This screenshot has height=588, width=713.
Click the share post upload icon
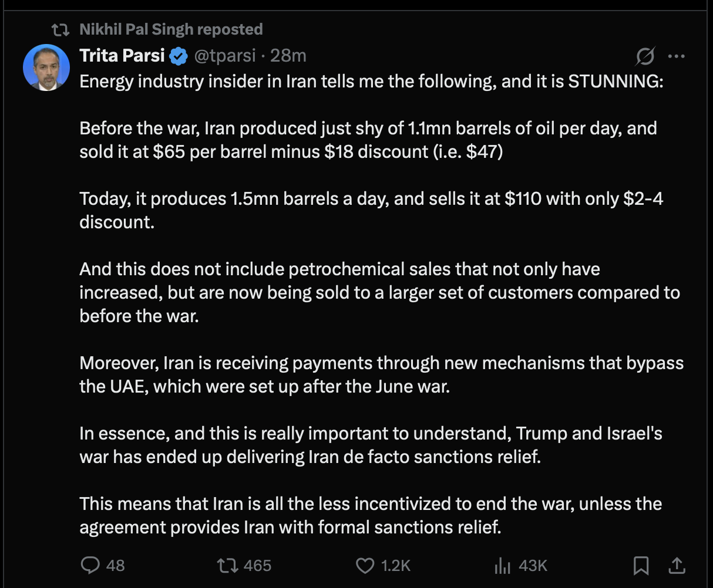tap(677, 565)
